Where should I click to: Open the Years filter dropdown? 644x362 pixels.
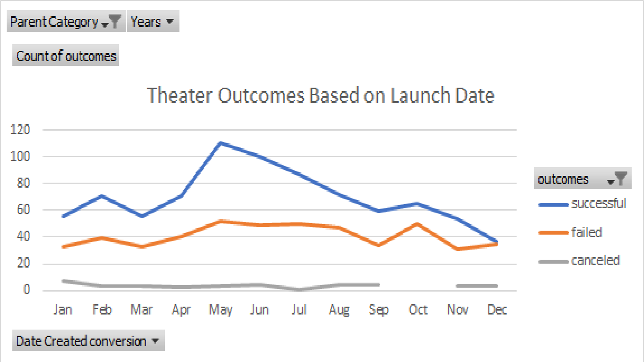coord(171,21)
